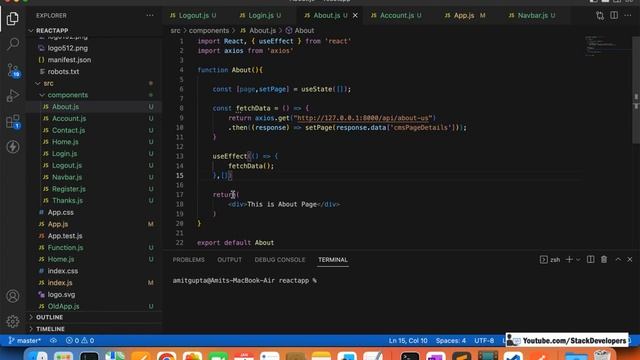Click the eye icon in status bar

pos(53,340)
